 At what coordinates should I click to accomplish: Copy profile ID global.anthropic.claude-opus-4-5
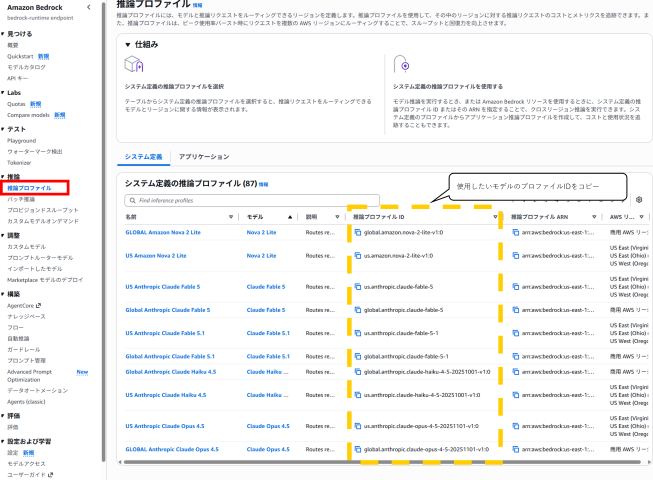(x=358, y=449)
